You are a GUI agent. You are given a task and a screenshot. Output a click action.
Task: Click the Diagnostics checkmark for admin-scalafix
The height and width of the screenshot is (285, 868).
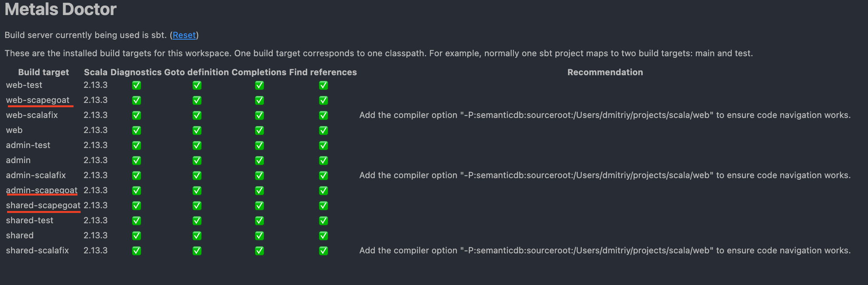tap(136, 175)
